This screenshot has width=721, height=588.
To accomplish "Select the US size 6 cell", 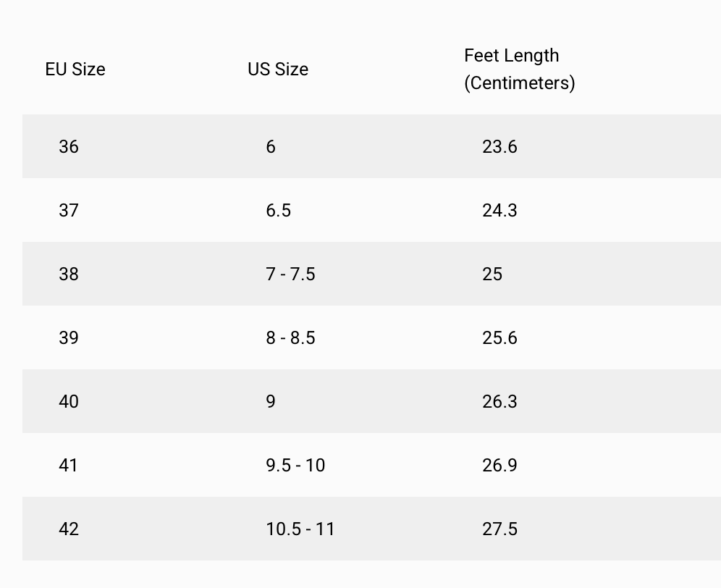I will point(271,147).
